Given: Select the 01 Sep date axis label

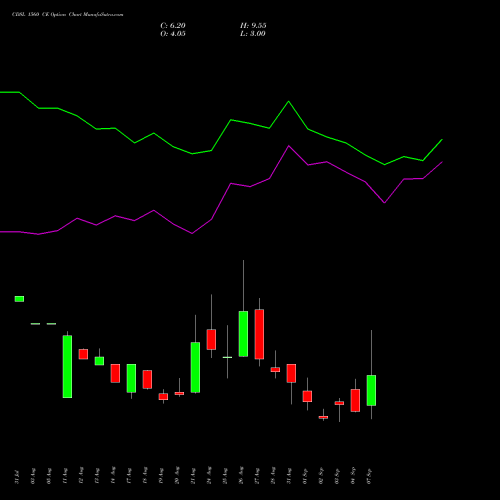Looking at the screenshot, I should coord(305,476).
